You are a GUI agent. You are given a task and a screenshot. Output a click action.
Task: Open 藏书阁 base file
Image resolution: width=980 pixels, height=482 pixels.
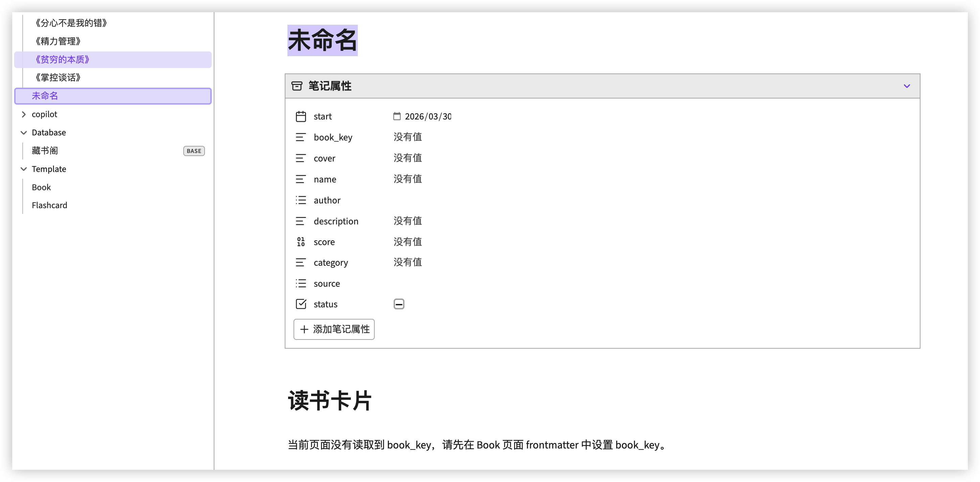click(45, 151)
